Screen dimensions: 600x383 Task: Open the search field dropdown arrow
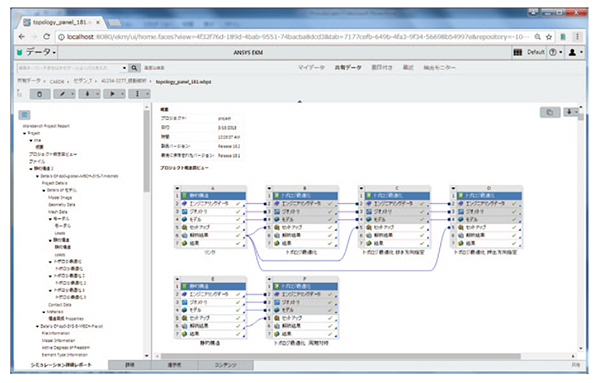coord(124,68)
